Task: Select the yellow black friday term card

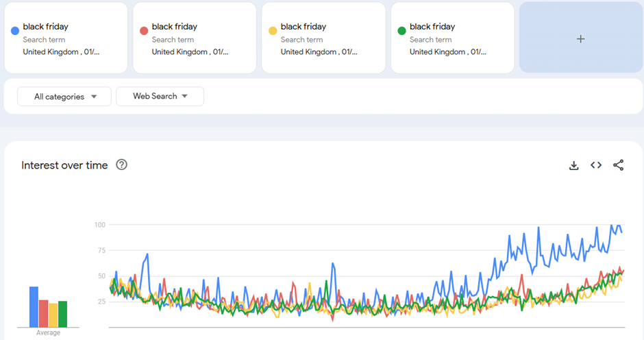Action: [x=323, y=38]
